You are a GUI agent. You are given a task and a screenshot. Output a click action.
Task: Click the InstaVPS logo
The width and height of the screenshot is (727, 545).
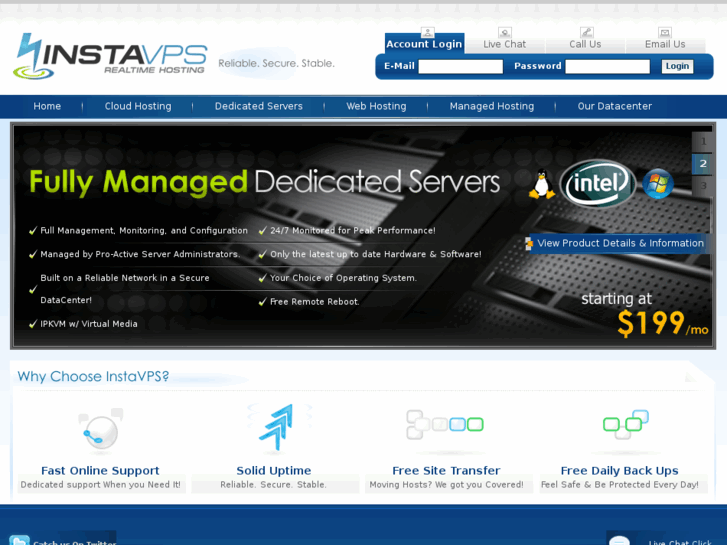click(x=110, y=56)
